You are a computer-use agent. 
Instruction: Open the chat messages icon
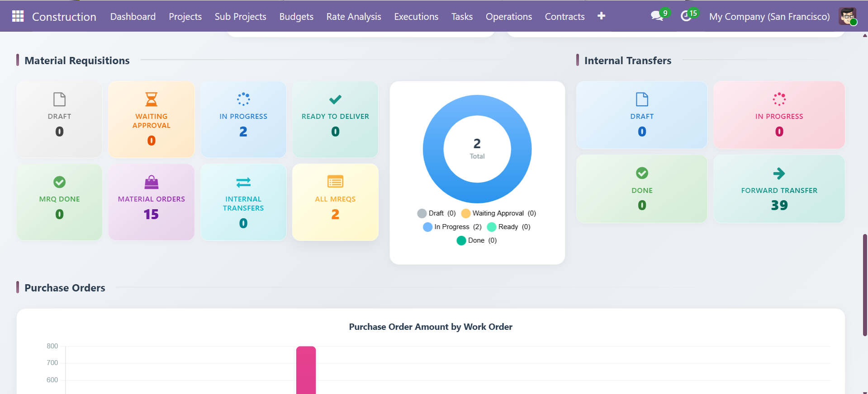pyautogui.click(x=657, y=16)
